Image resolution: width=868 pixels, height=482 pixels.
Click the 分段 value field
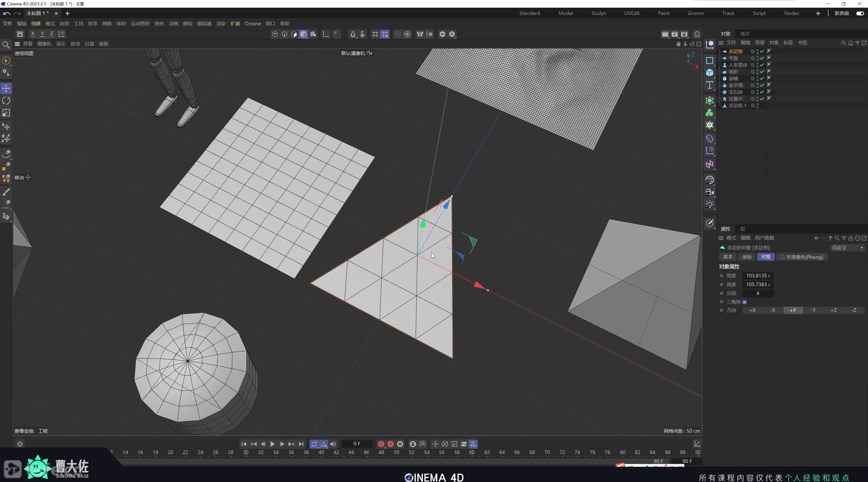click(757, 293)
